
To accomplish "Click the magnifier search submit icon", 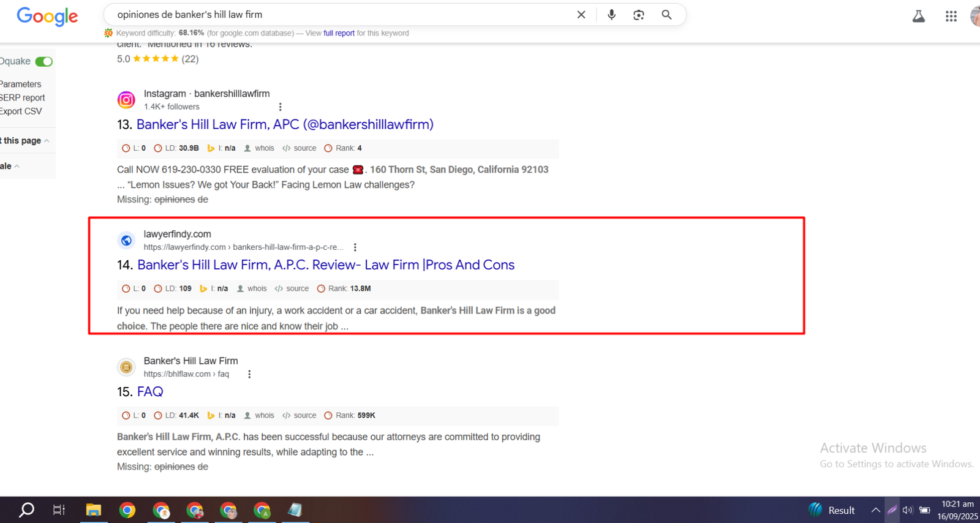I will coord(666,15).
